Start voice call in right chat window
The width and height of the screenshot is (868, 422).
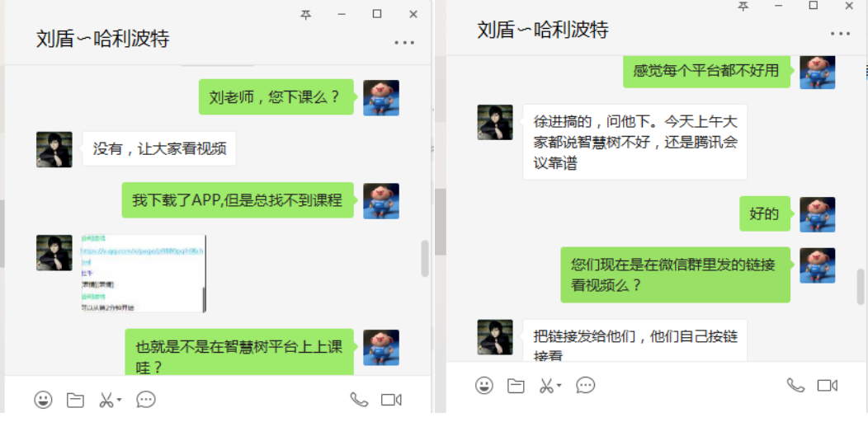coord(795,385)
